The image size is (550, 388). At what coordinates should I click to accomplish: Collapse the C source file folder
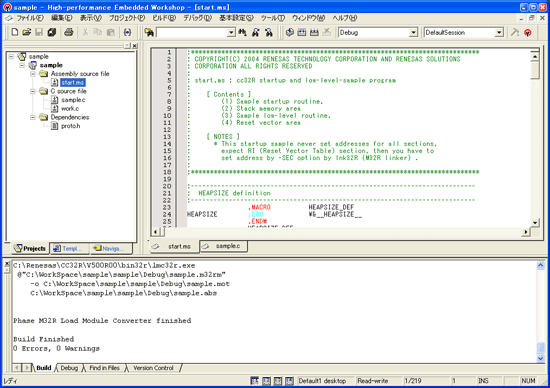tap(33, 91)
